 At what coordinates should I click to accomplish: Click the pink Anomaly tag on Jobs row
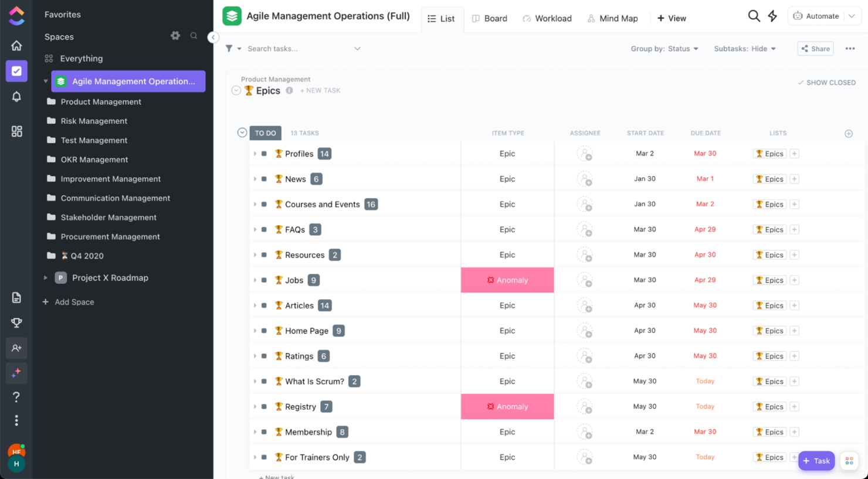[507, 280]
